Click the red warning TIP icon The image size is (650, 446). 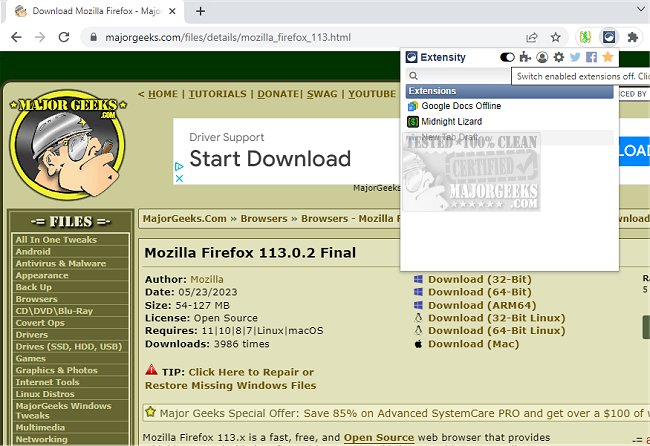tap(152, 369)
